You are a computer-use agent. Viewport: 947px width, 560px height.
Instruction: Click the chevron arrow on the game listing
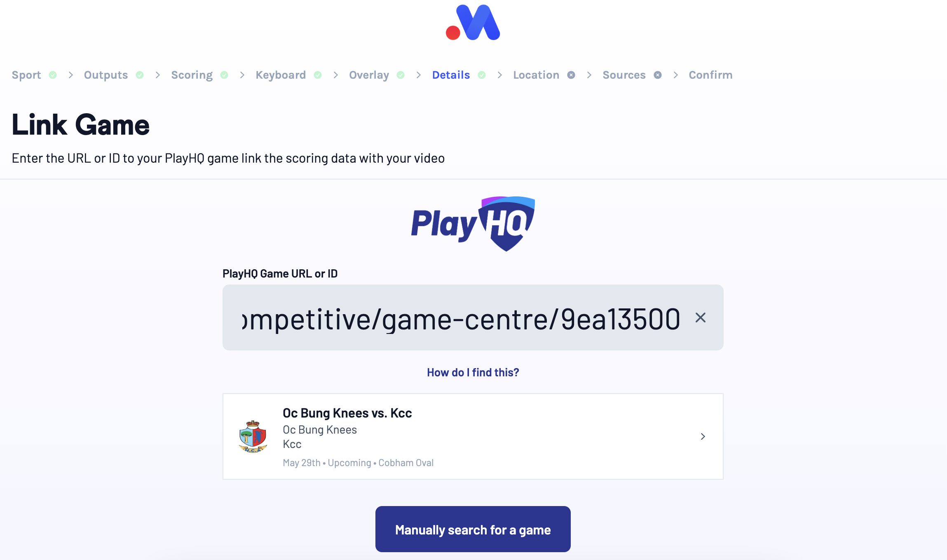click(703, 436)
